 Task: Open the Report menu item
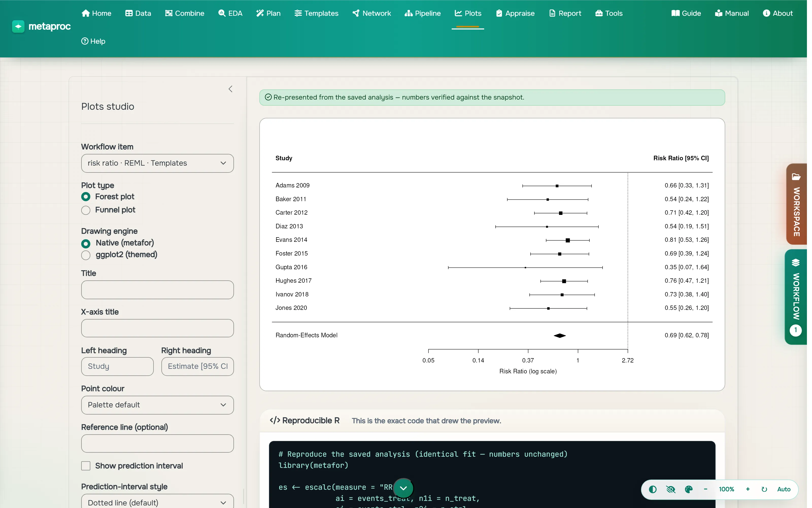565,13
